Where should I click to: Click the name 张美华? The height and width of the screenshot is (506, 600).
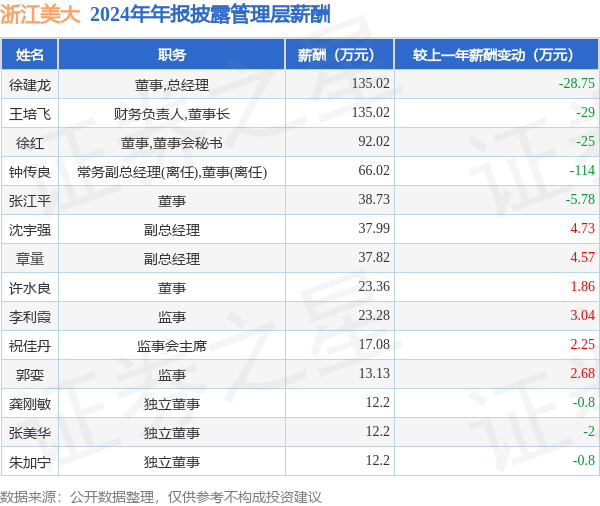click(x=29, y=433)
